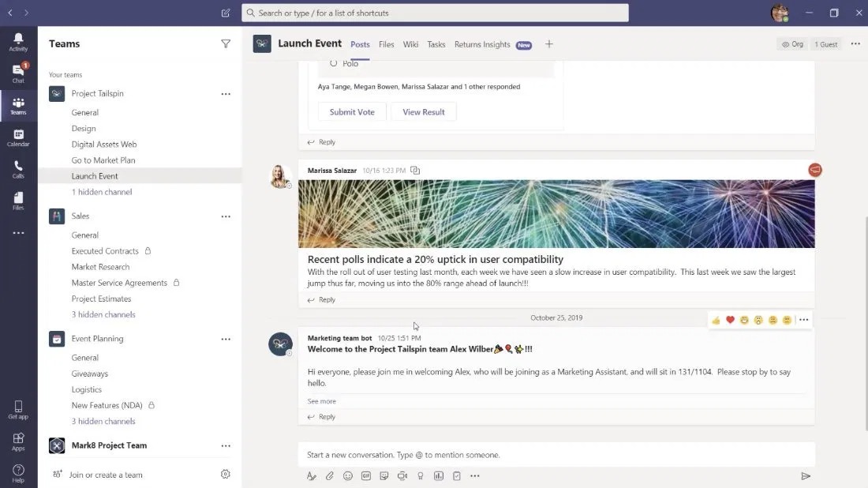The height and width of the screenshot is (488, 868).
Task: React with the heart emoji
Action: [x=730, y=320]
